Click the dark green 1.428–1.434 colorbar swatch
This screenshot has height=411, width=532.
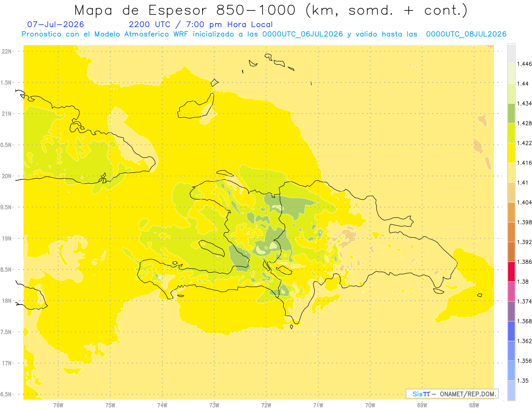coord(511,114)
